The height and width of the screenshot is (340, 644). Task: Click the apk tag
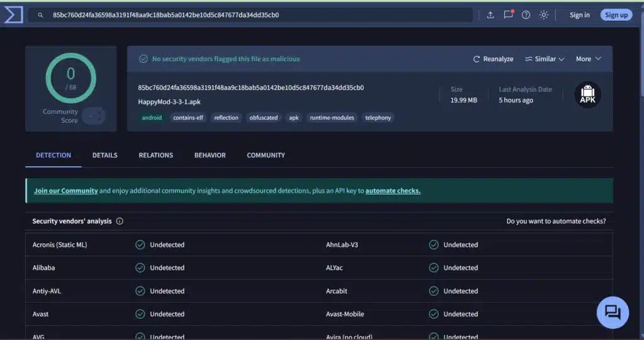(294, 118)
